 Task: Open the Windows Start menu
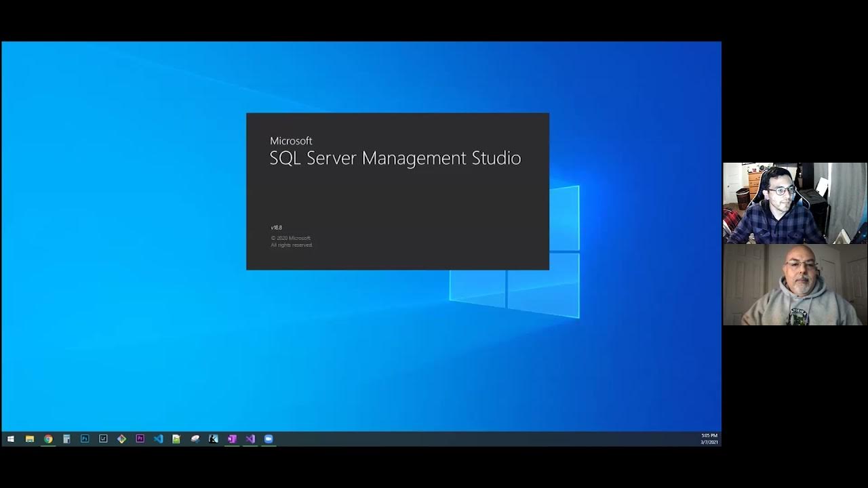pos(11,439)
